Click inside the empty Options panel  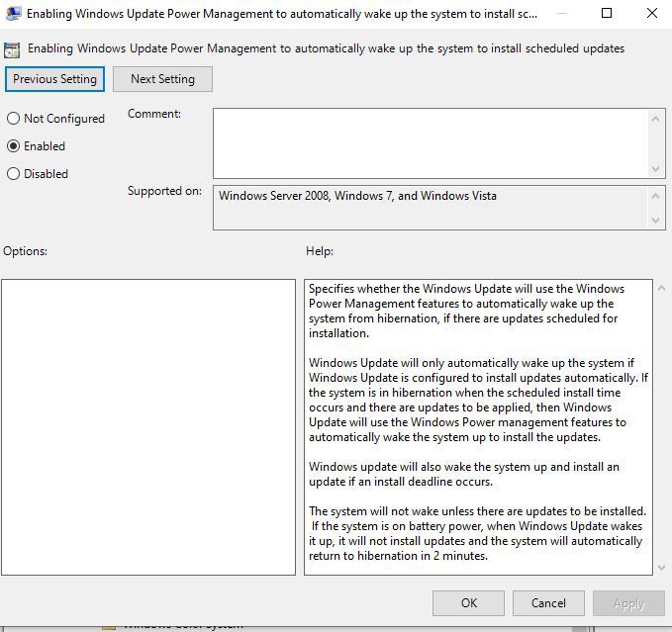pyautogui.click(x=148, y=427)
